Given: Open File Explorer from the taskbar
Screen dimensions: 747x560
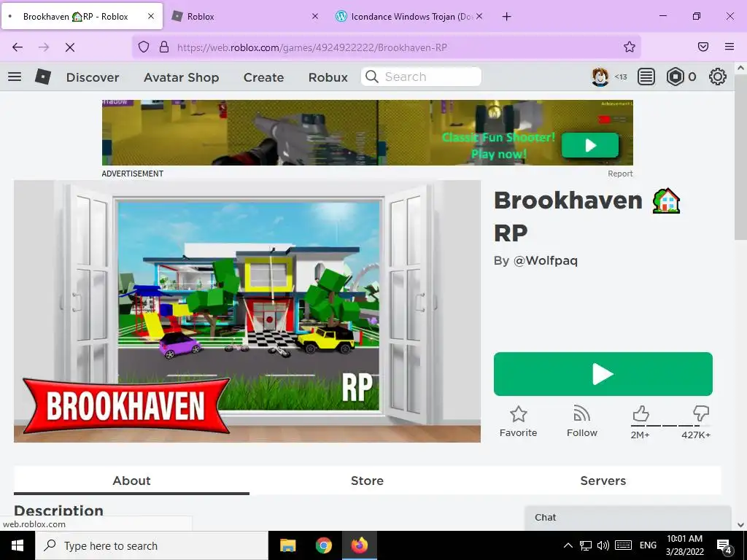Looking at the screenshot, I should coord(287,545).
